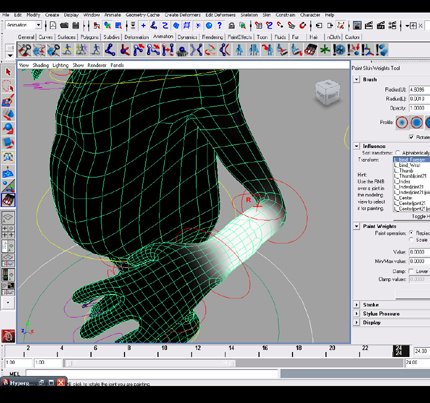The image size is (430, 403).
Task: Expand the Stylus Pressure section
Action: coord(357,314)
